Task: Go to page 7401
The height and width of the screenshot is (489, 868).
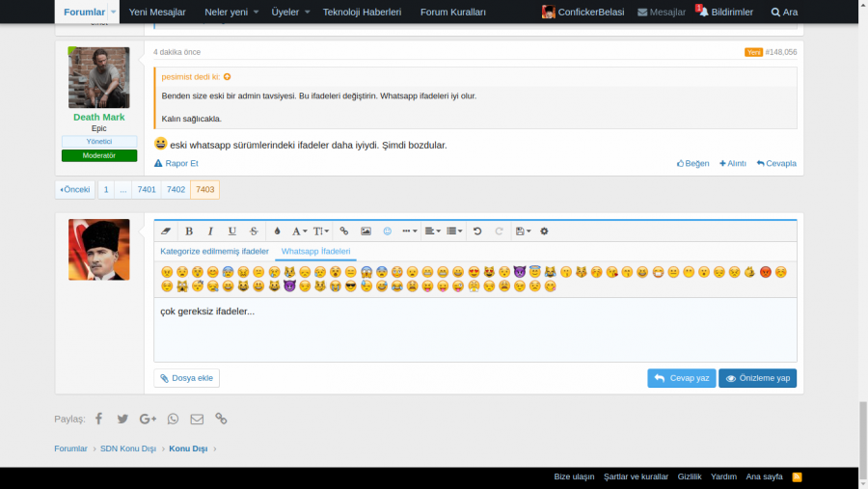Action: click(147, 189)
